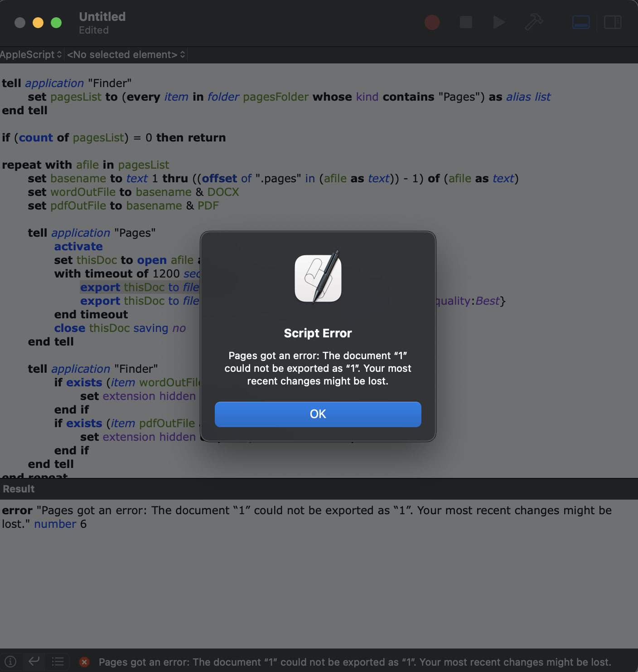Click 'offset' in the basename line
This screenshot has width=638, height=672.
pyautogui.click(x=220, y=179)
